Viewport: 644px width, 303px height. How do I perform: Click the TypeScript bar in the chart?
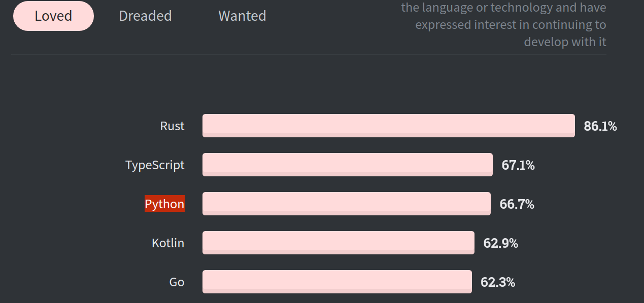(x=348, y=165)
